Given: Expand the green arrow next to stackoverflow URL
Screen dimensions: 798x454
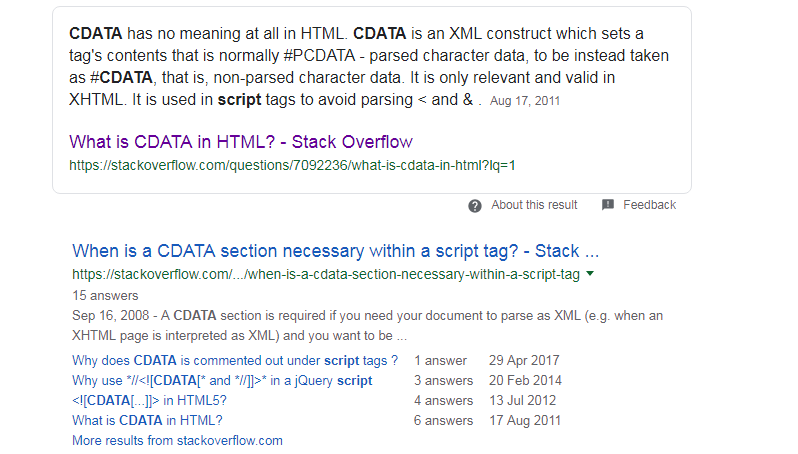Looking at the screenshot, I should tap(590, 274).
